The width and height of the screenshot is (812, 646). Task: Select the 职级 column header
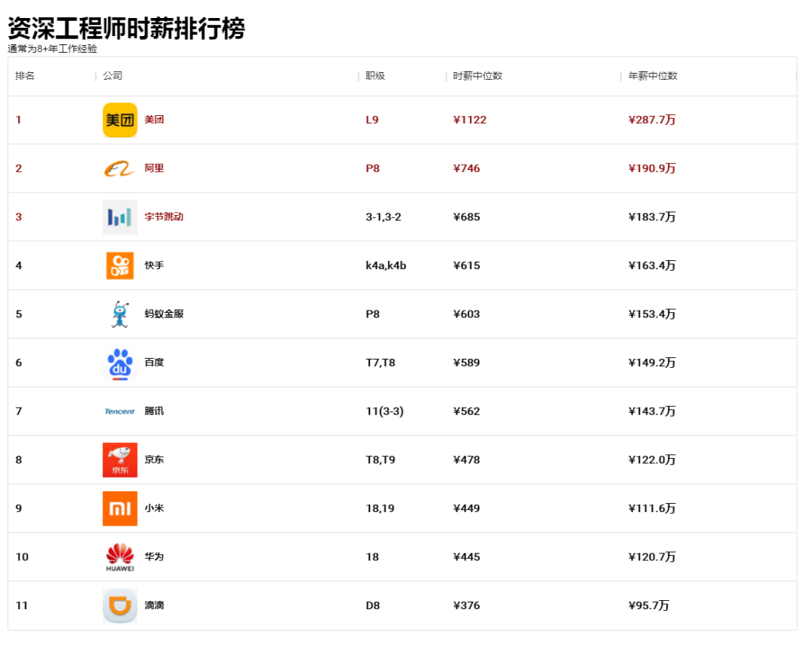[375, 76]
